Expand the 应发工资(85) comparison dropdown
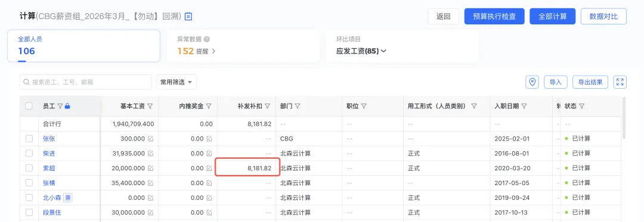This screenshot has height=222, width=644. pyautogui.click(x=361, y=51)
